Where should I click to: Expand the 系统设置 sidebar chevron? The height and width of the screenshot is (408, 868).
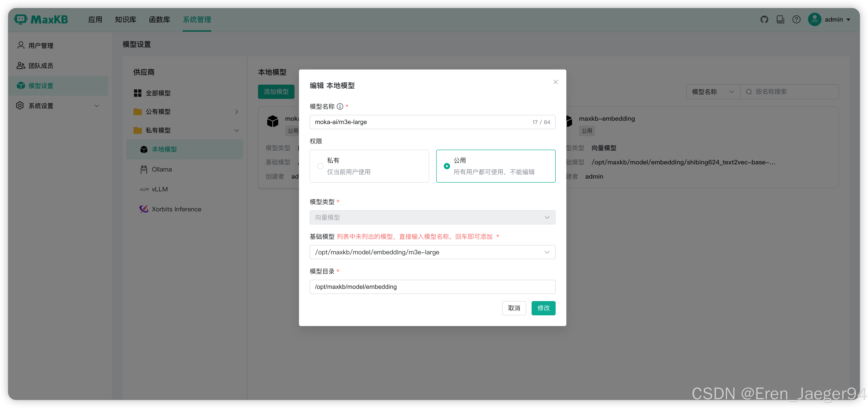click(x=97, y=106)
